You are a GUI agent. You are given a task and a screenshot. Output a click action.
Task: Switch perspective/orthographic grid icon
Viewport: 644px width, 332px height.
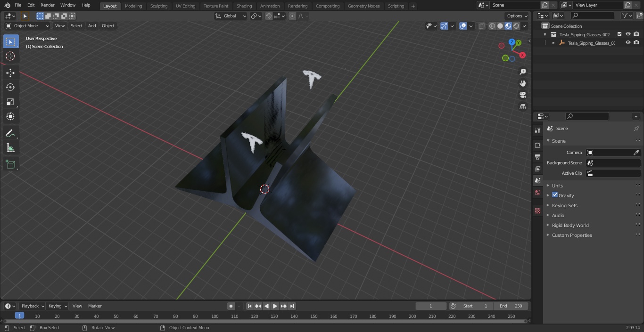tap(522, 106)
